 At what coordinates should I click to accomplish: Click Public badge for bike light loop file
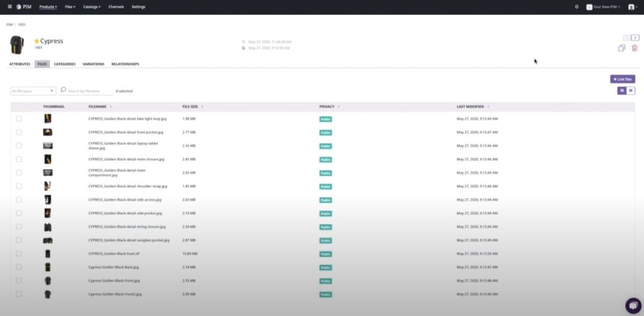coord(325,119)
